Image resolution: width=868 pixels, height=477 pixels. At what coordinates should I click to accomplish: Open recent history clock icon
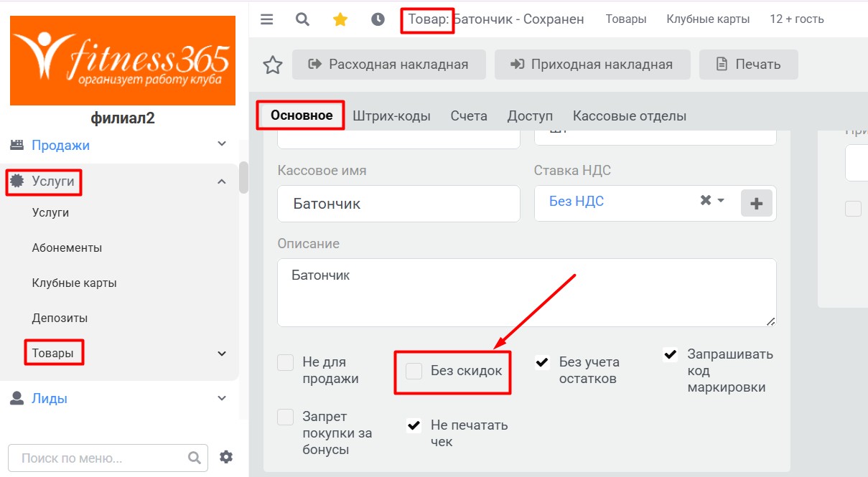378,19
